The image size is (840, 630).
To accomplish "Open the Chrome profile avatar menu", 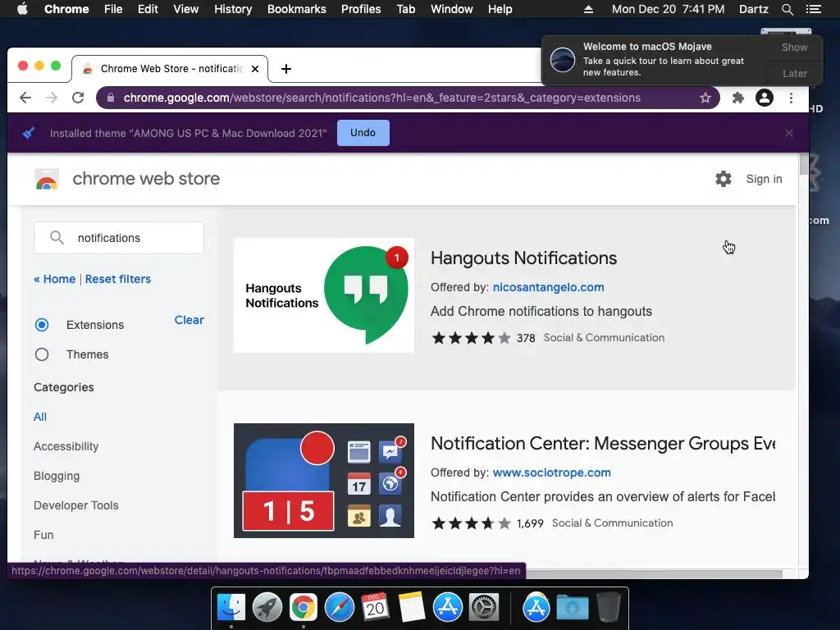I will click(764, 98).
